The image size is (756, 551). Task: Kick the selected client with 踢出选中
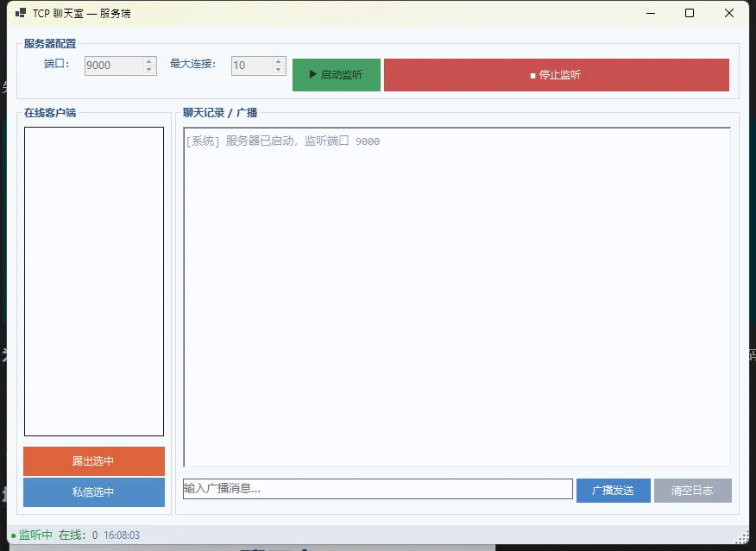click(x=94, y=461)
